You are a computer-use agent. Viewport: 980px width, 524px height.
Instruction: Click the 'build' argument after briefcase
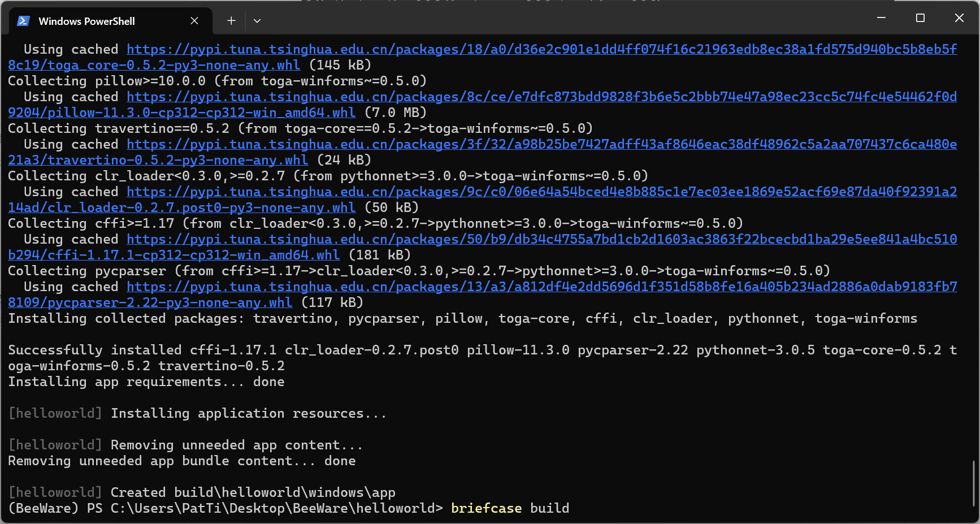point(550,509)
